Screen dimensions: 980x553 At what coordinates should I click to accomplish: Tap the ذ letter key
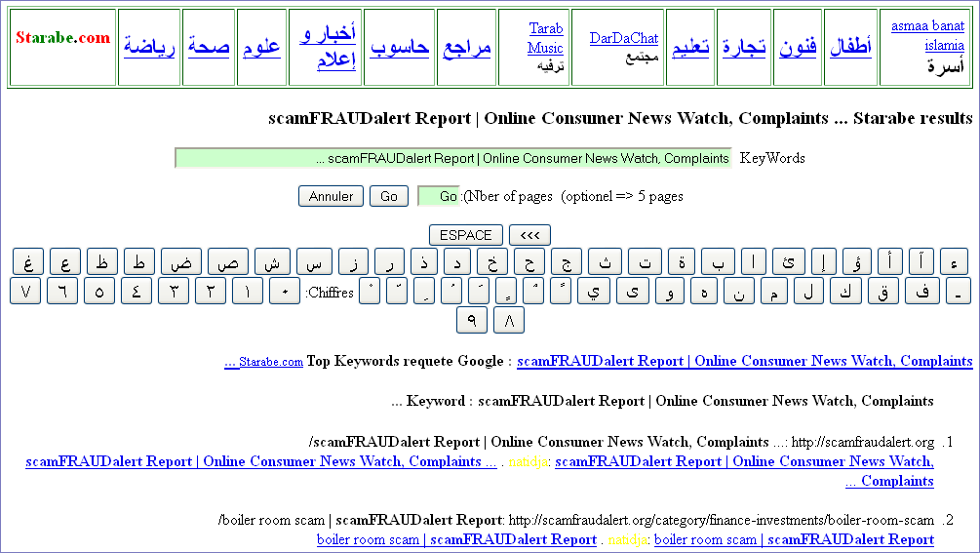[x=424, y=261]
